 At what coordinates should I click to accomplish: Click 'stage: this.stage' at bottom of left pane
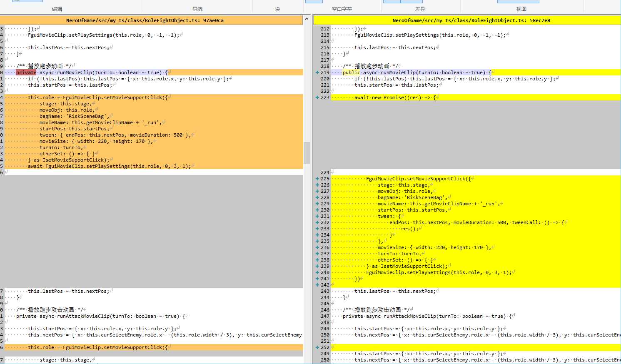pyautogui.click(x=64, y=360)
